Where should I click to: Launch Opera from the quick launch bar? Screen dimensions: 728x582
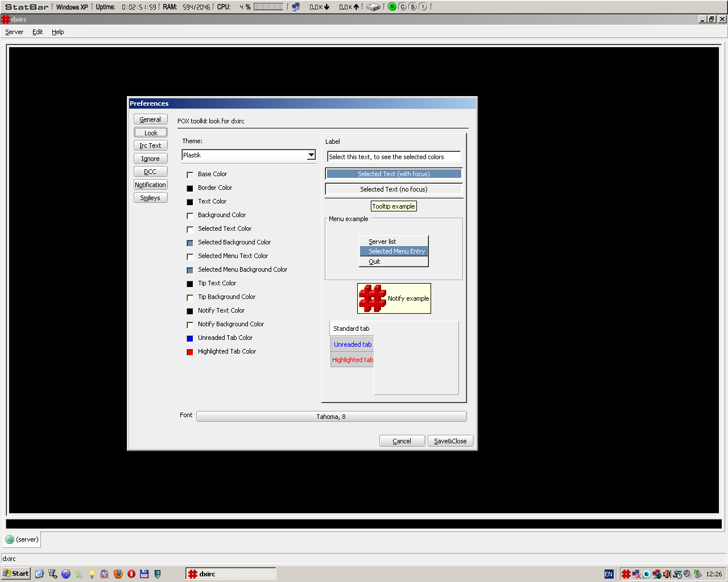131,573
